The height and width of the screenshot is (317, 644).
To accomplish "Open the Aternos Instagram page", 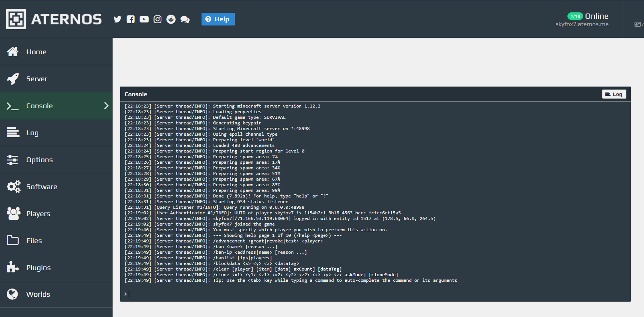I will (x=158, y=19).
